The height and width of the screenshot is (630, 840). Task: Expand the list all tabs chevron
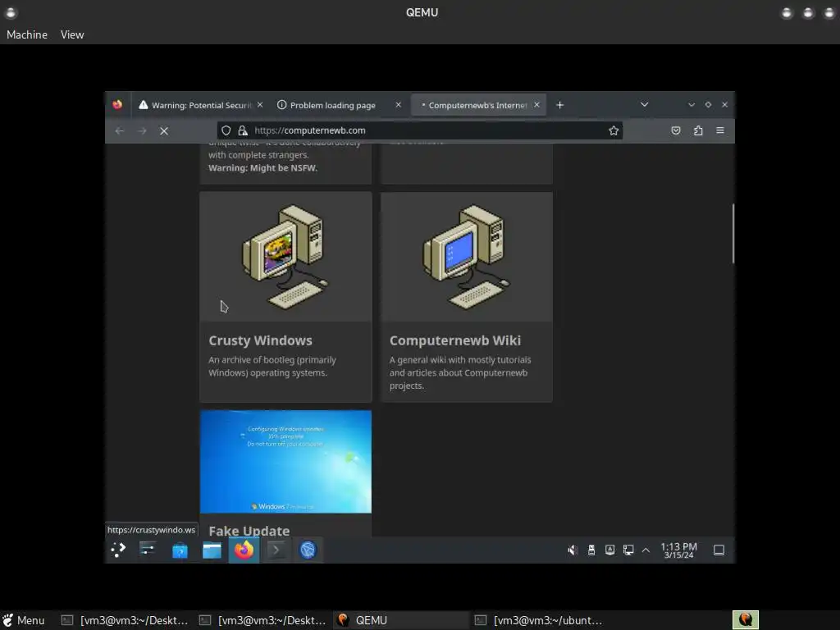coord(645,105)
